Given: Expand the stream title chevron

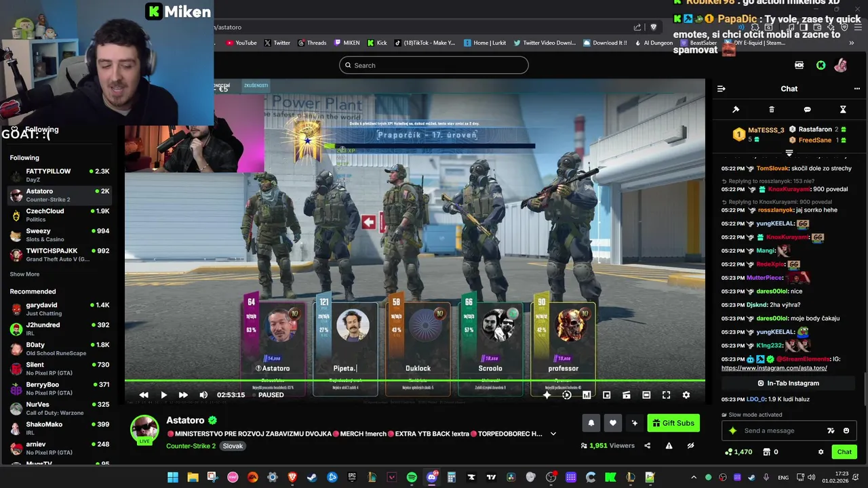Looking at the screenshot, I should [553, 434].
